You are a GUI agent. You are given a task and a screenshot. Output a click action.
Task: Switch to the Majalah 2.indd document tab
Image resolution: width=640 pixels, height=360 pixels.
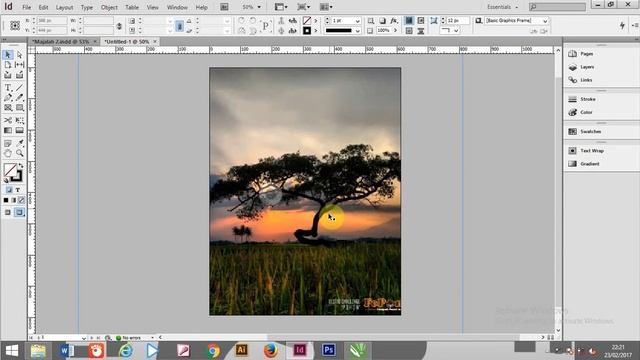tap(60, 42)
